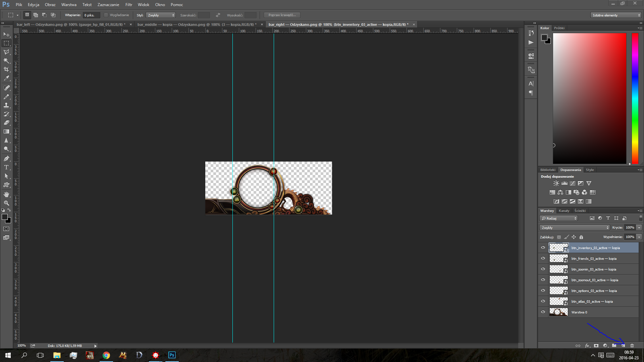Open the Istotne elementy workspace dropdown
Image resolution: width=644 pixels, height=362 pixels.
[616, 15]
